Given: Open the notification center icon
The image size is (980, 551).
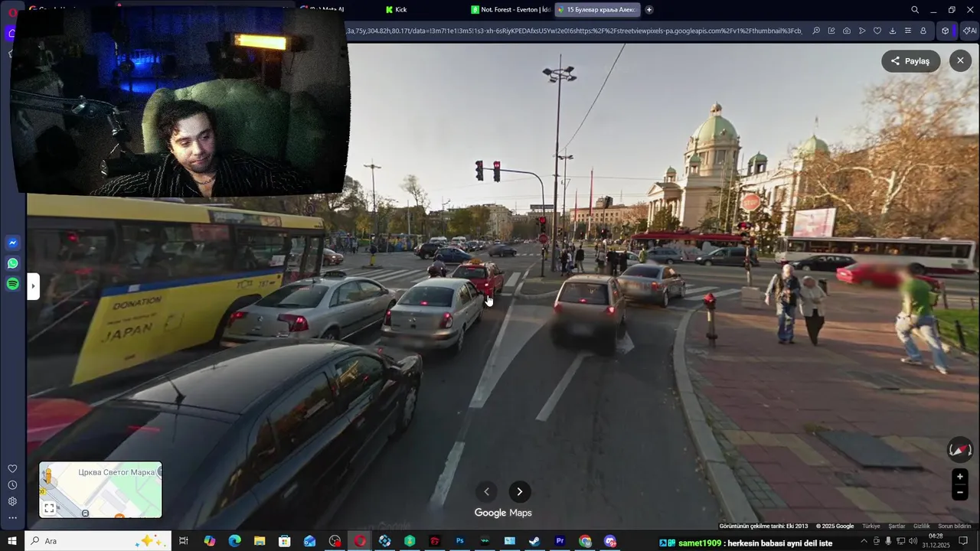Looking at the screenshot, I should click(x=963, y=541).
